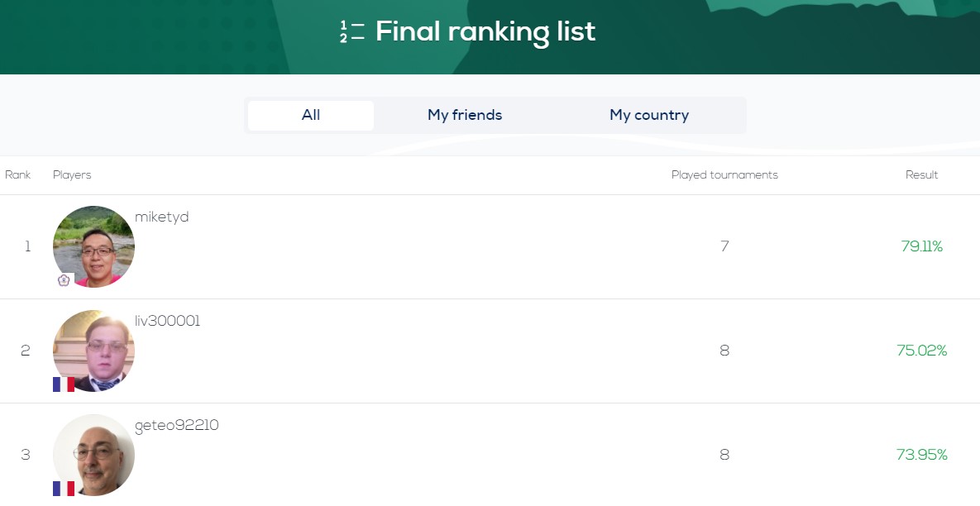Open the liv300001 username link

pos(168,322)
